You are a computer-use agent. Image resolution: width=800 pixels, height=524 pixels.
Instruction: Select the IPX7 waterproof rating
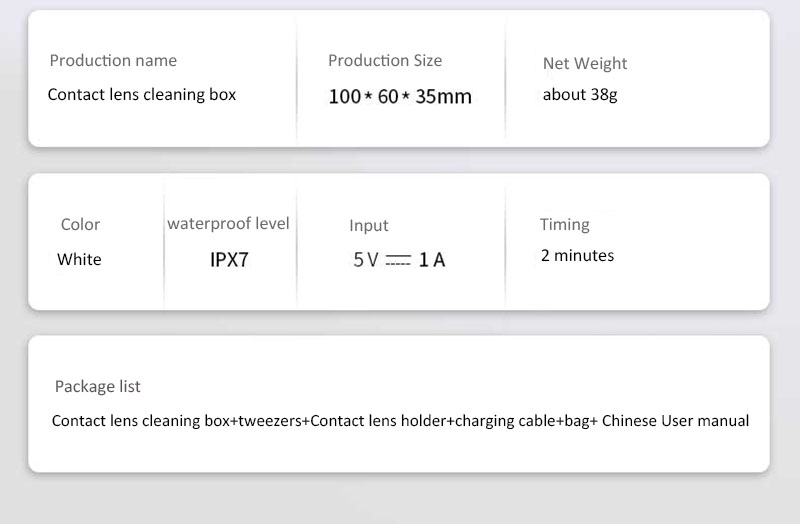coord(229,260)
